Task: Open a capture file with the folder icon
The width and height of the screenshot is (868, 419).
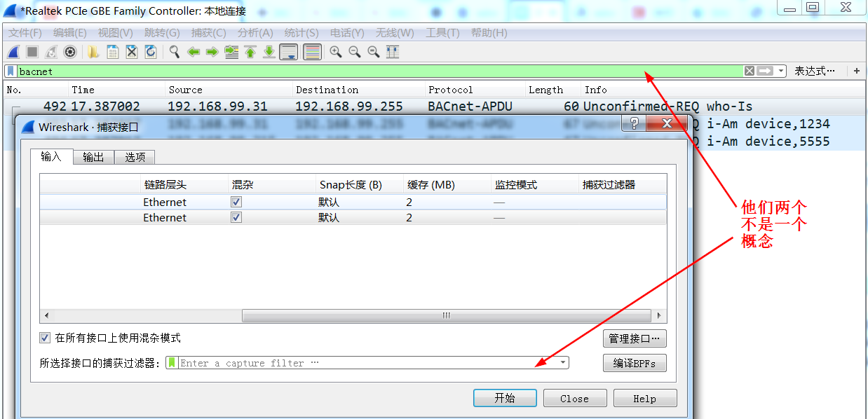Action: [x=93, y=52]
